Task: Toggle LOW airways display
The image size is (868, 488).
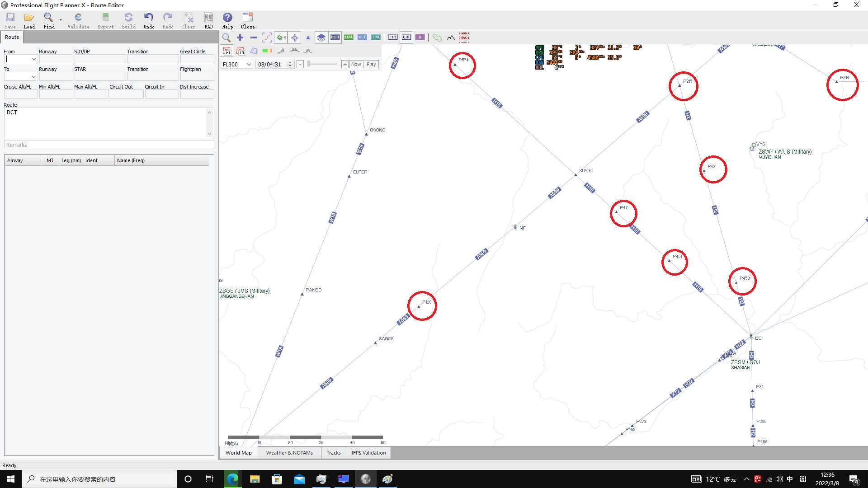Action: (349, 38)
